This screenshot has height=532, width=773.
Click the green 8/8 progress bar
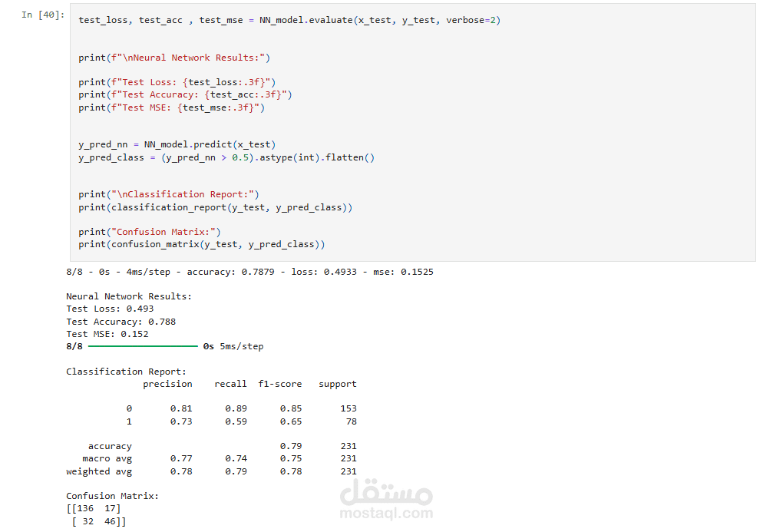[143, 347]
